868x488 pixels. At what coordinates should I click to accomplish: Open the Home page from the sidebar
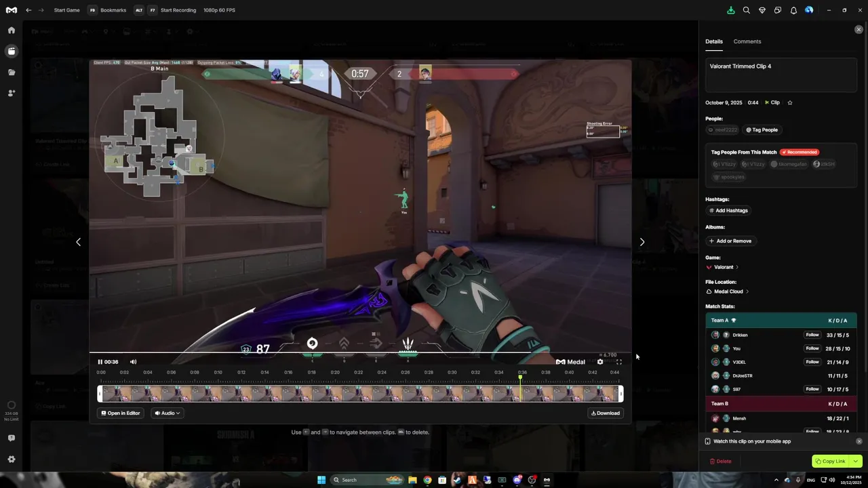click(12, 30)
